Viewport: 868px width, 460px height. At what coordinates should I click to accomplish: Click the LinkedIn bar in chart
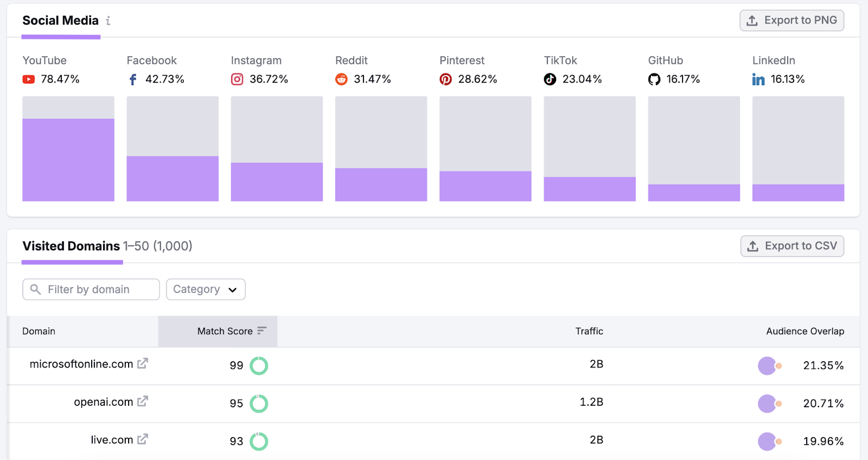[x=798, y=193]
